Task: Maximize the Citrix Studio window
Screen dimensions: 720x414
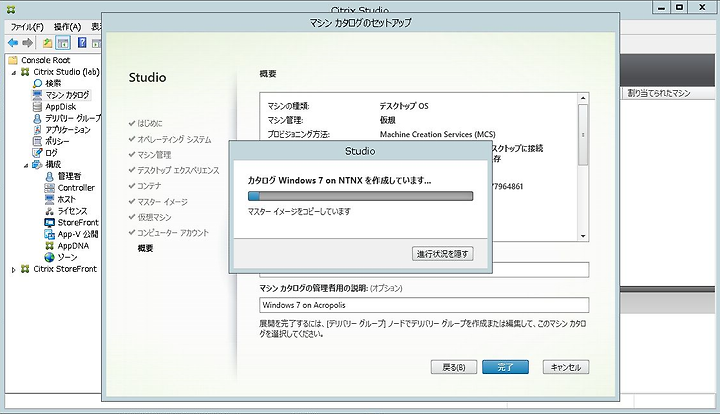Action: [679, 7]
